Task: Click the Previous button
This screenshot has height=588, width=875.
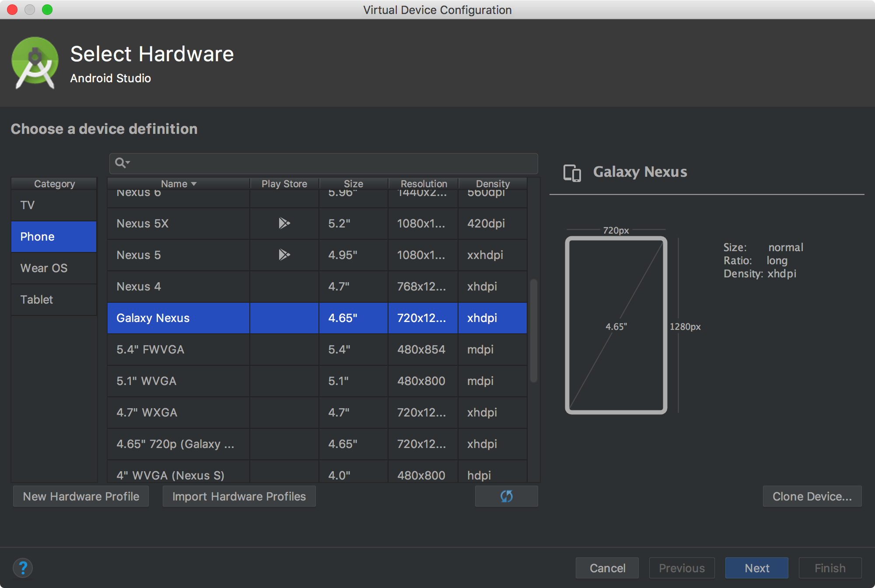Action: (682, 568)
